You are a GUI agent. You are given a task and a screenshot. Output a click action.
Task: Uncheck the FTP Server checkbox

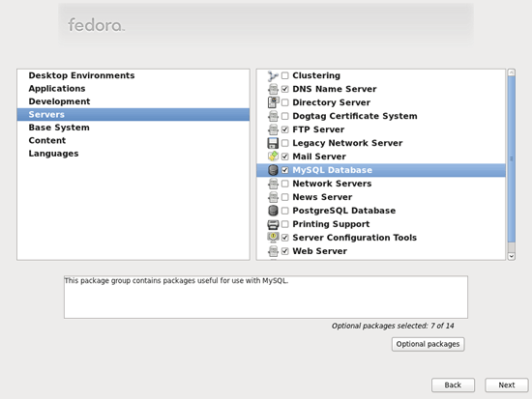[x=285, y=129]
